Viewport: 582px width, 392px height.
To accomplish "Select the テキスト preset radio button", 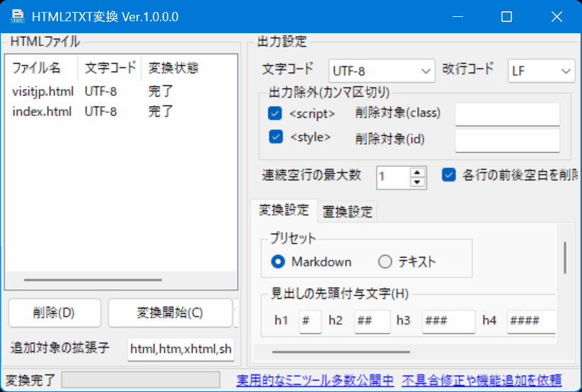I will [385, 261].
